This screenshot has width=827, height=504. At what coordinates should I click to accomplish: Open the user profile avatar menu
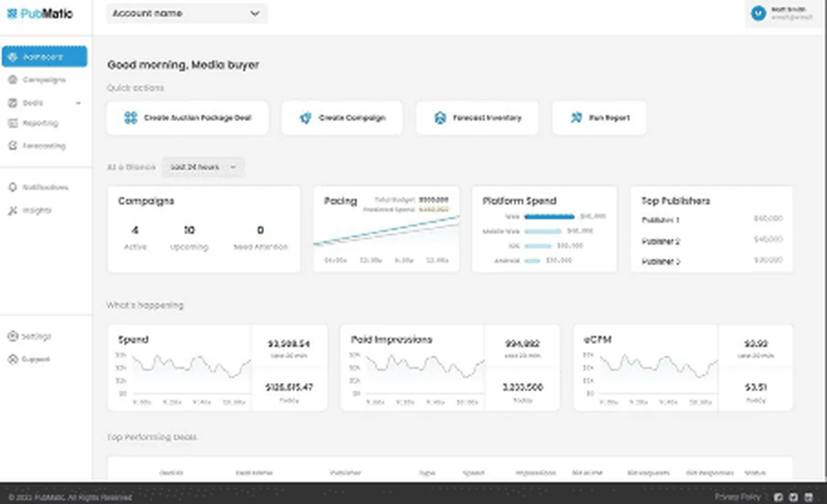[758, 13]
